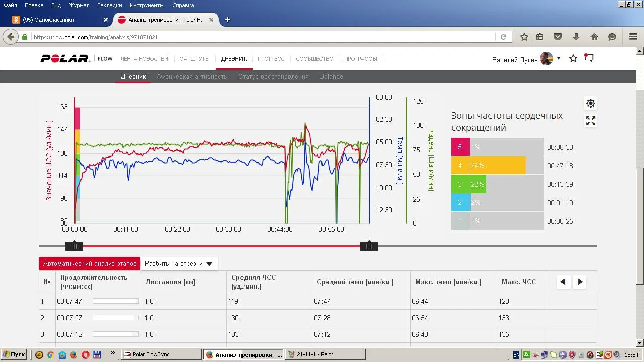Open 'Журнал' browser menu
This screenshot has height=362, width=644.
tap(79, 5)
